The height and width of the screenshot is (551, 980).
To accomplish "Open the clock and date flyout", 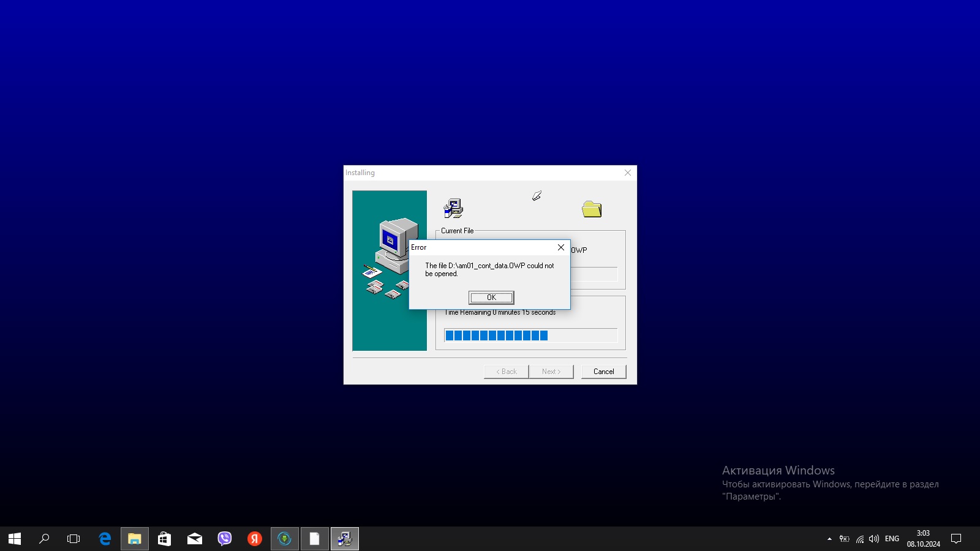I will pos(923,539).
